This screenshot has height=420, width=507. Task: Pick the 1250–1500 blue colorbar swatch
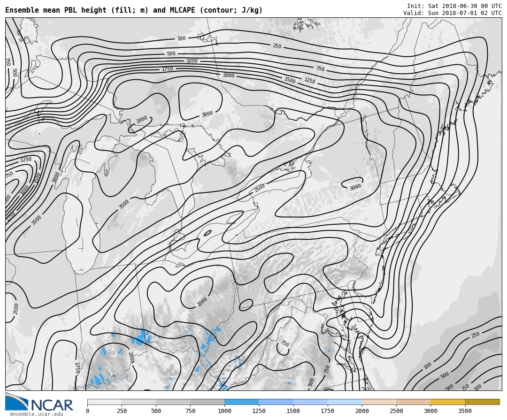point(276,402)
